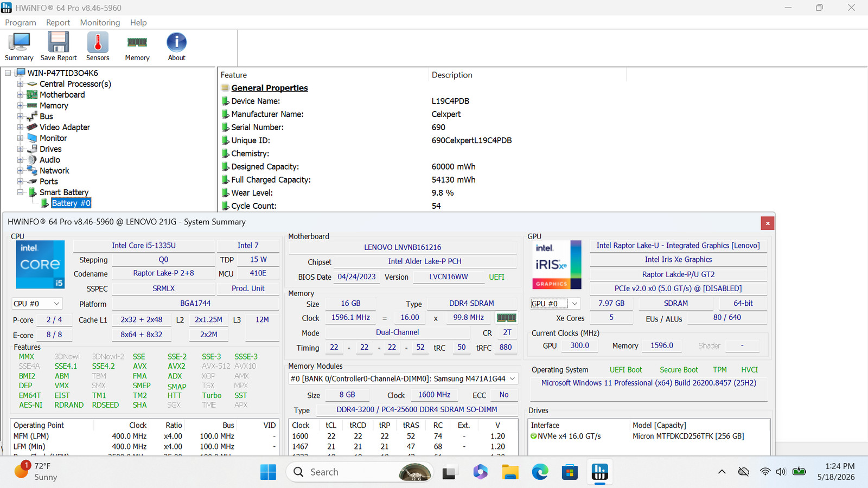Expand the Network tree node
This screenshot has height=488, width=868.
tap(20, 171)
